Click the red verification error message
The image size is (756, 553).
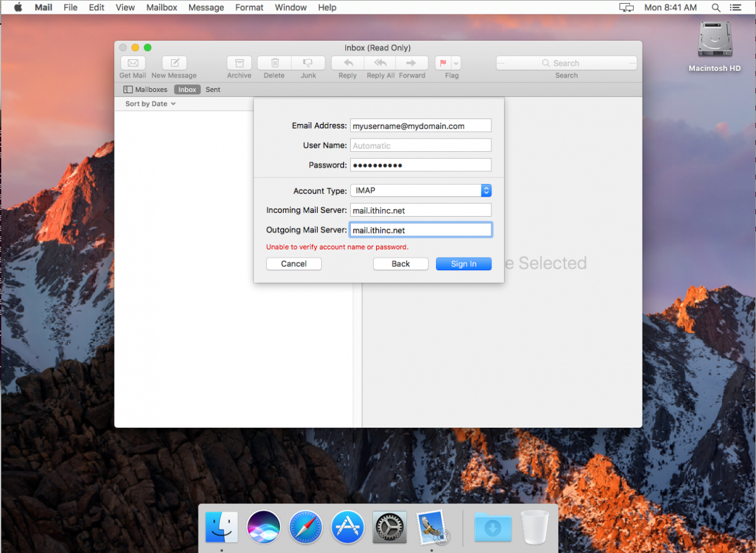click(337, 247)
